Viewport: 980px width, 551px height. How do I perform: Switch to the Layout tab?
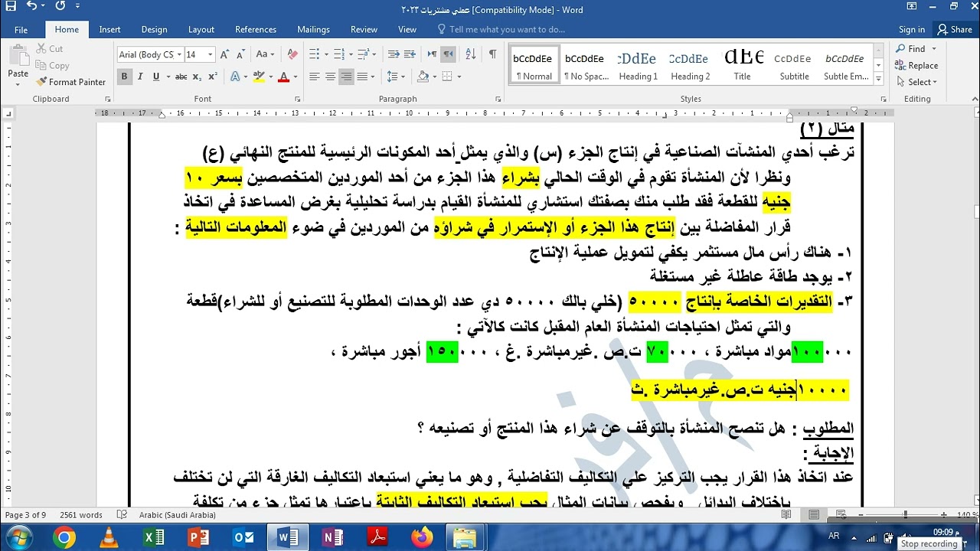(201, 29)
